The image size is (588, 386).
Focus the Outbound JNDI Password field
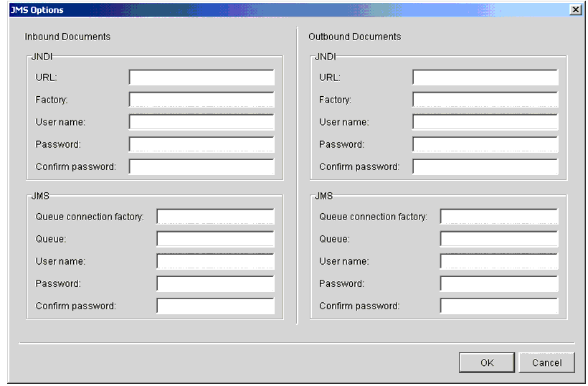point(485,144)
